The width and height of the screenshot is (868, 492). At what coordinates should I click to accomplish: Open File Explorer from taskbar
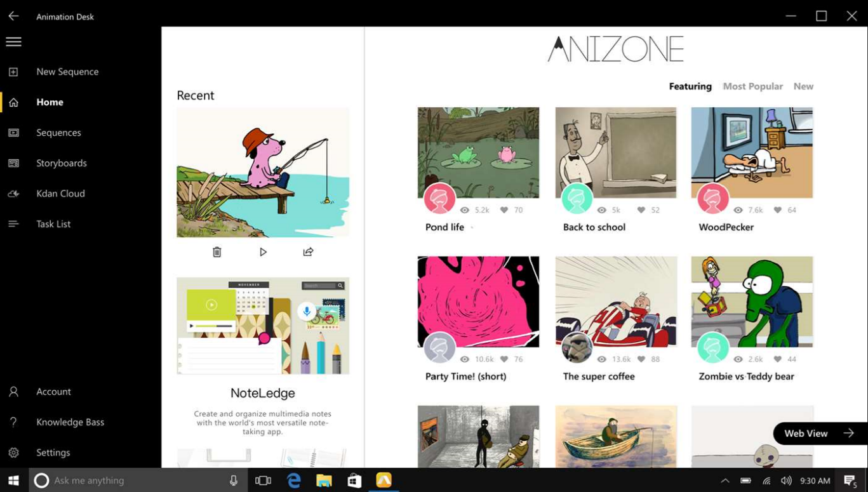pos(324,481)
